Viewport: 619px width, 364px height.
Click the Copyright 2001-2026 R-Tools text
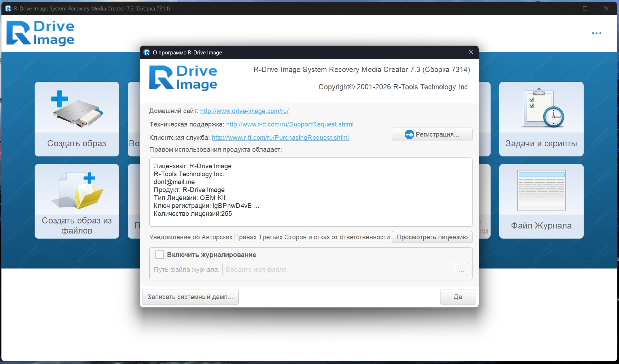pos(394,87)
